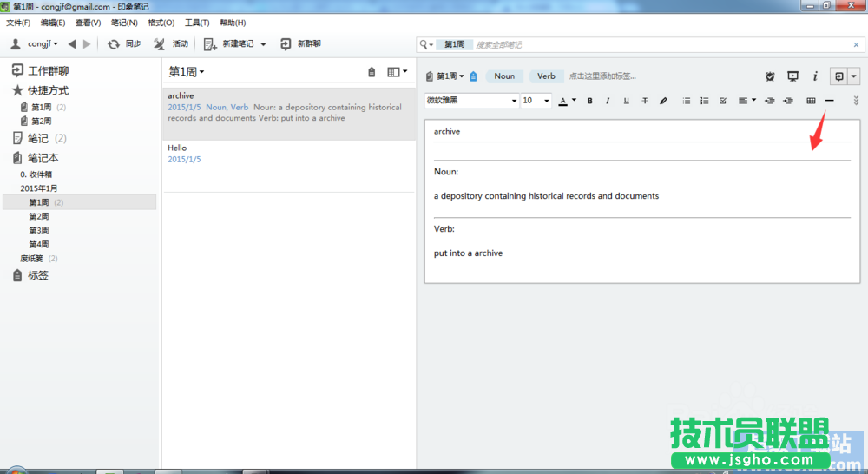Insert horizontal rule from formatting toolbar
Image resolution: width=868 pixels, height=474 pixels.
(830, 101)
